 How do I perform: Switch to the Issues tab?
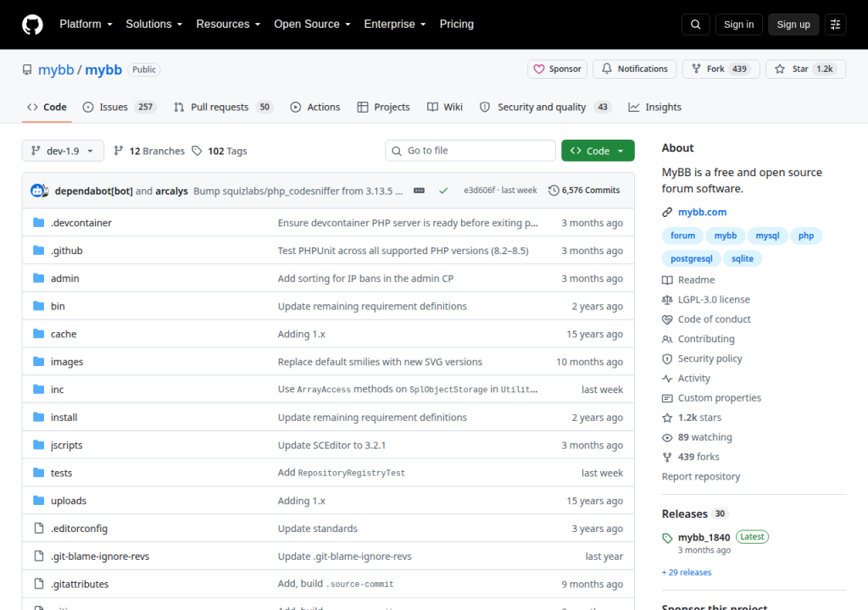(x=120, y=107)
